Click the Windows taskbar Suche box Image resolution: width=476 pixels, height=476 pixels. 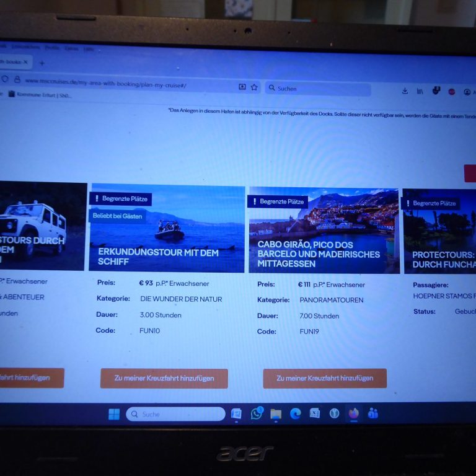tap(175, 414)
